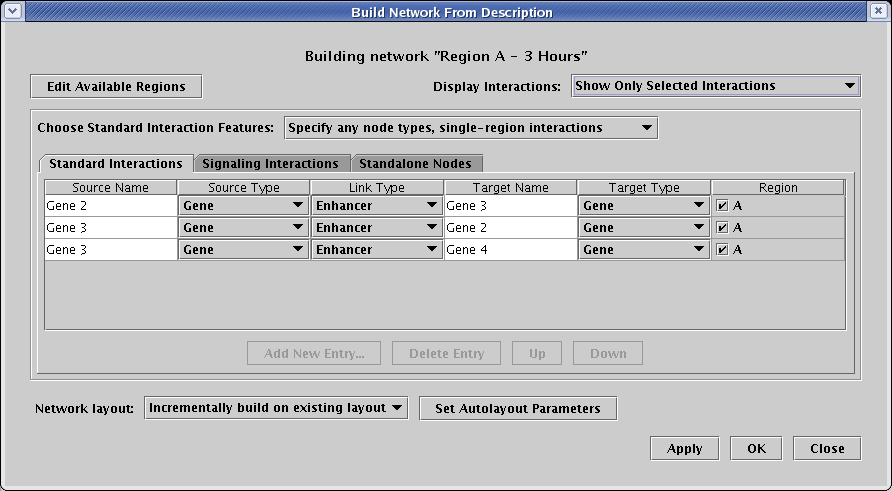Switch to the Signaling Interactions tab
The width and height of the screenshot is (892, 491).
(x=270, y=163)
